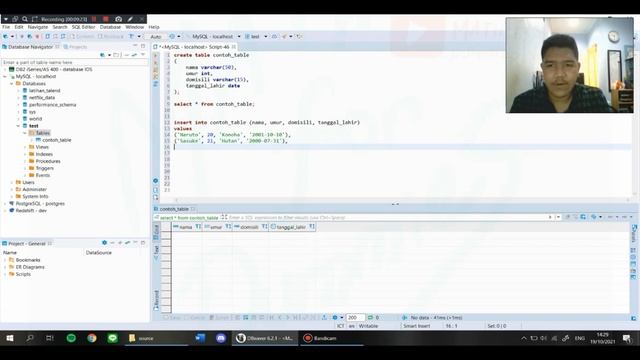Click the nama column header
The height and width of the screenshot is (360, 640).
coord(186,227)
